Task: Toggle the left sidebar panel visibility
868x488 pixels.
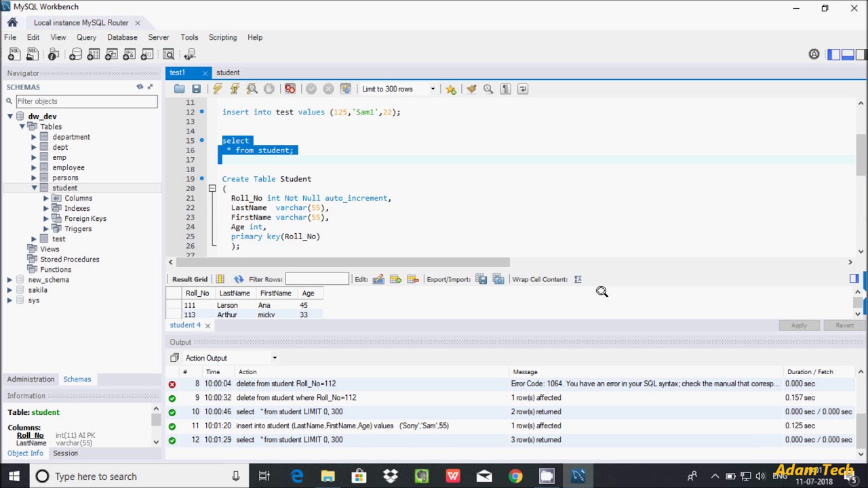Action: 834,55
